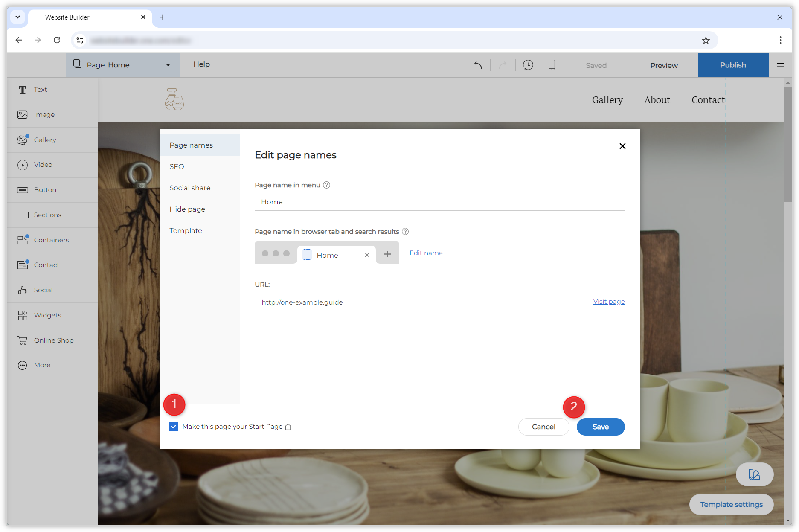Click the help icon beside Page name in menu
799x532 pixels.
(326, 185)
